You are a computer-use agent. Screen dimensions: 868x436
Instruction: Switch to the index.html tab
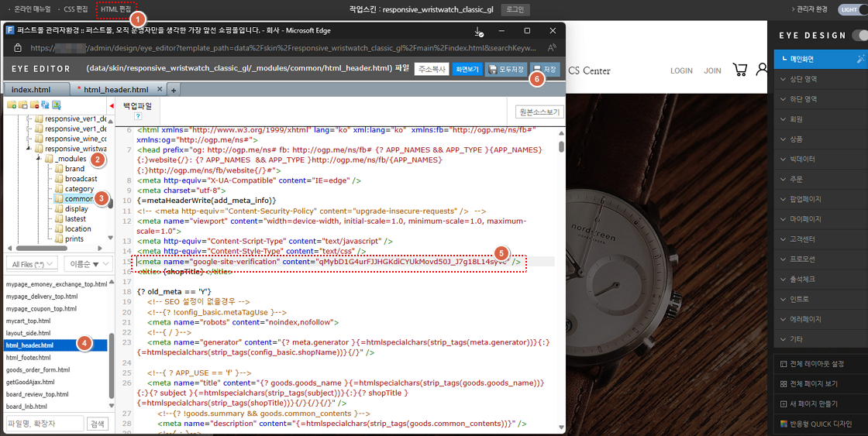(36, 89)
